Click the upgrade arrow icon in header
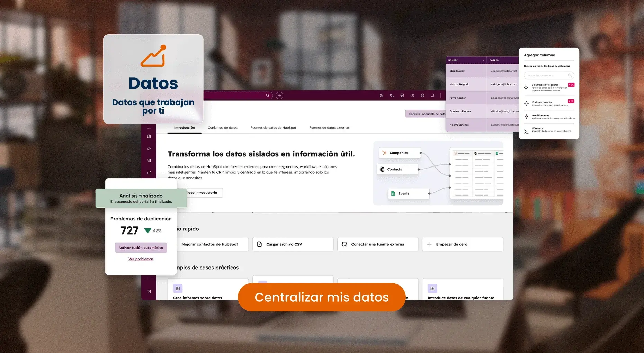Screen dimensions: 644x353 pos(382,96)
